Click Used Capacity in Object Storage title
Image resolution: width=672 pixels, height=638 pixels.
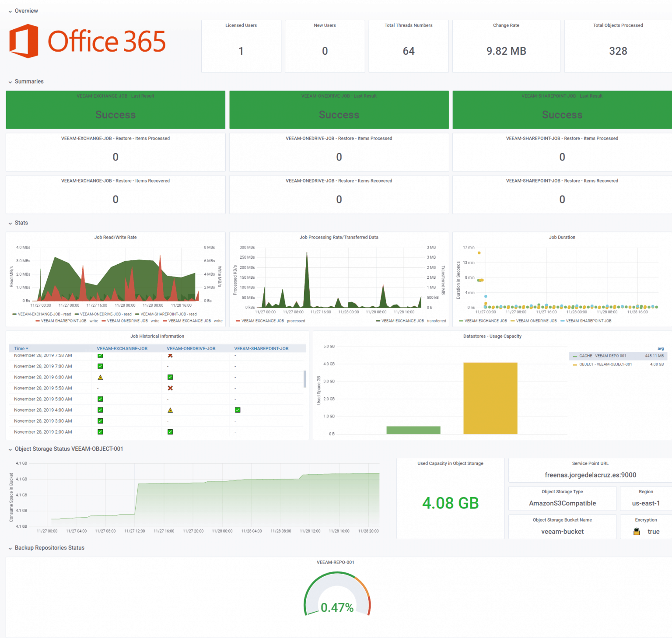450,463
